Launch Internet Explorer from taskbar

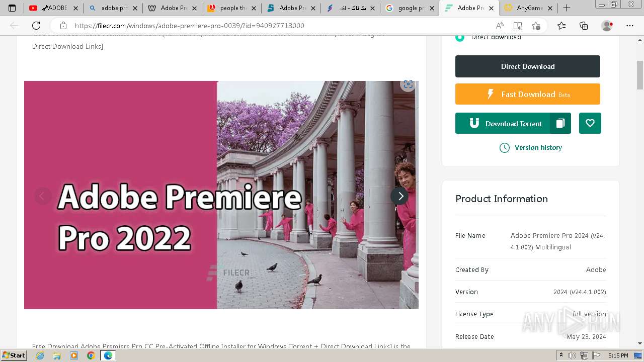click(x=40, y=355)
